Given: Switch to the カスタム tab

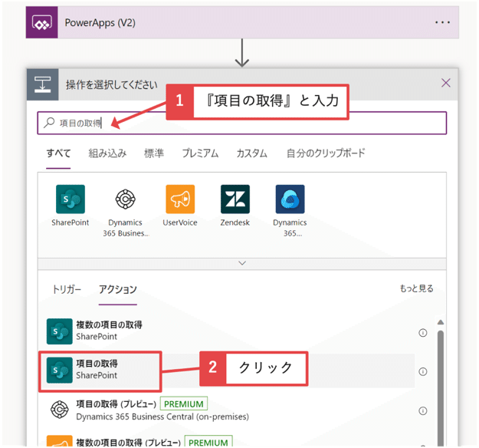Looking at the screenshot, I should point(252,153).
